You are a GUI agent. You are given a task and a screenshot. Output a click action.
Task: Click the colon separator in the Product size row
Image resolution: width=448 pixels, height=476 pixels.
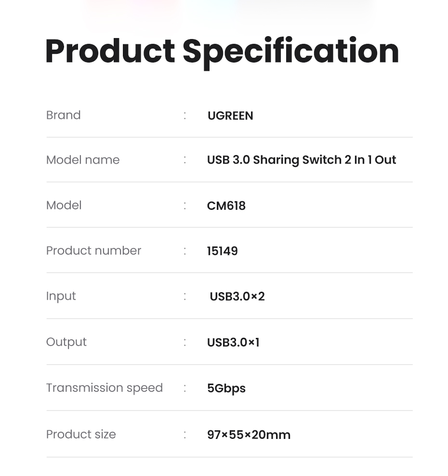184,435
